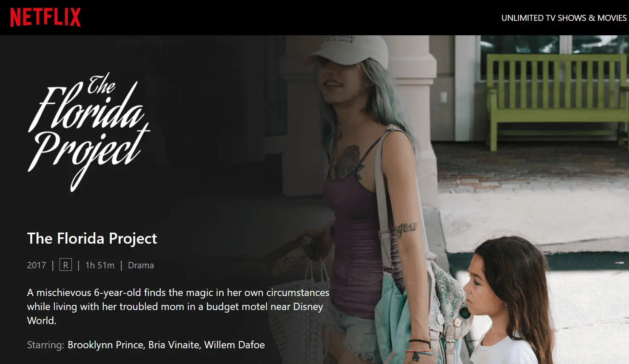The width and height of the screenshot is (629, 364).
Task: Click The Florida Project script title logo
Action: pyautogui.click(x=89, y=132)
